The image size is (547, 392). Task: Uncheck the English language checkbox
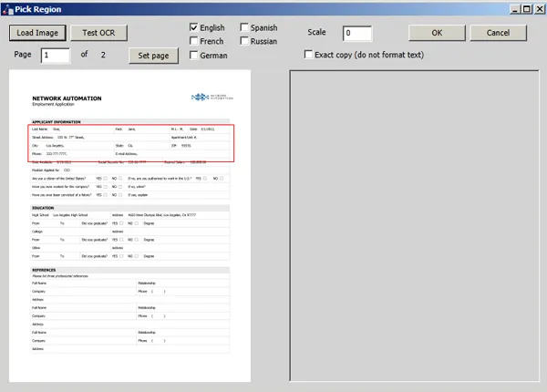pos(194,28)
